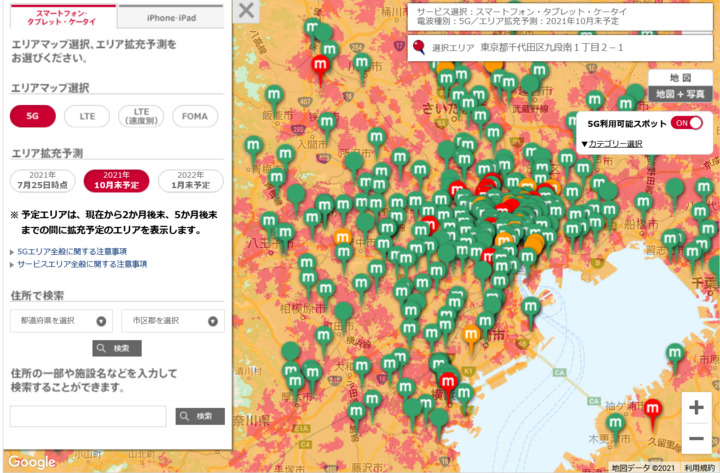
Task: Click the Google logo on the map
Action: pyautogui.click(x=32, y=462)
